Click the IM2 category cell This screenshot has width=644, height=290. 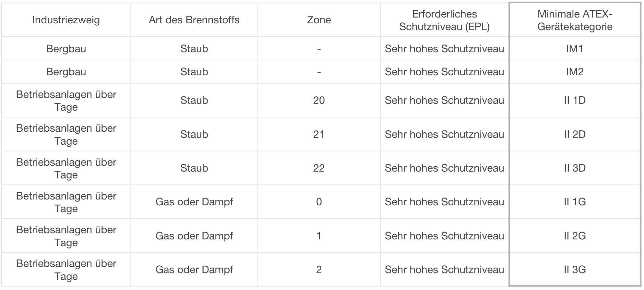click(x=575, y=72)
